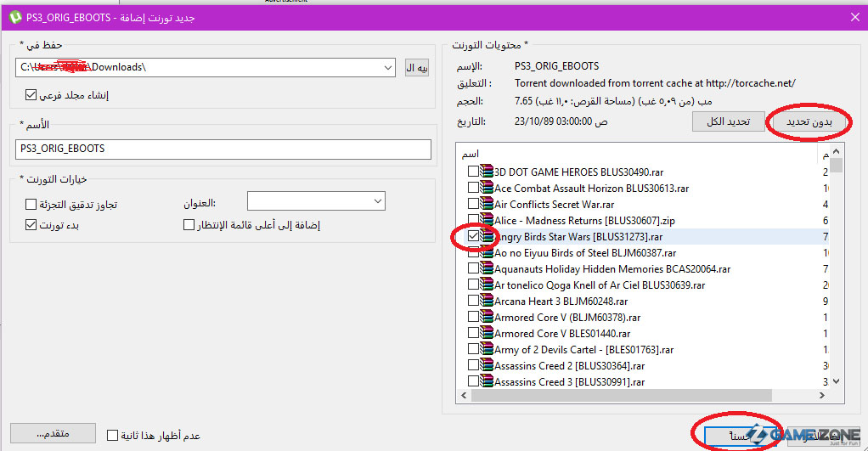
Task: Click the torrent name input field
Action: tap(224, 149)
